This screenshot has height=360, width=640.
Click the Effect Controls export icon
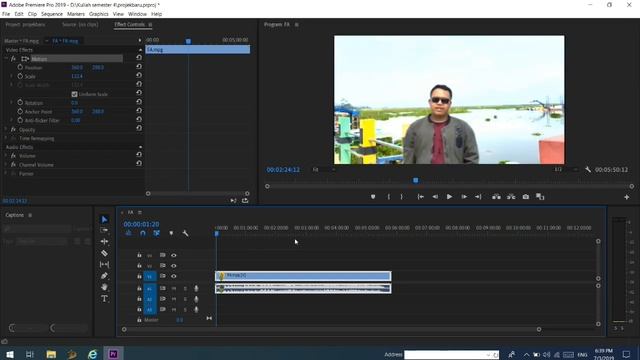tap(245, 200)
